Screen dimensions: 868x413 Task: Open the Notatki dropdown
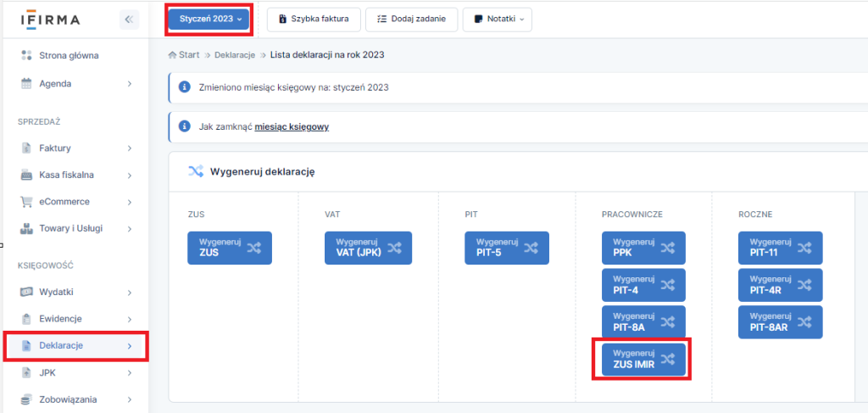(498, 19)
